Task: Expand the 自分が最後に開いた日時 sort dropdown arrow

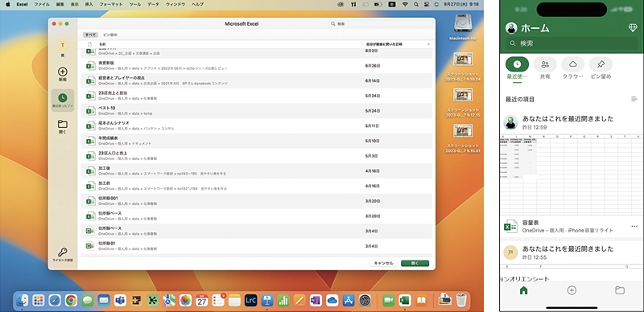Action: pyautogui.click(x=429, y=44)
